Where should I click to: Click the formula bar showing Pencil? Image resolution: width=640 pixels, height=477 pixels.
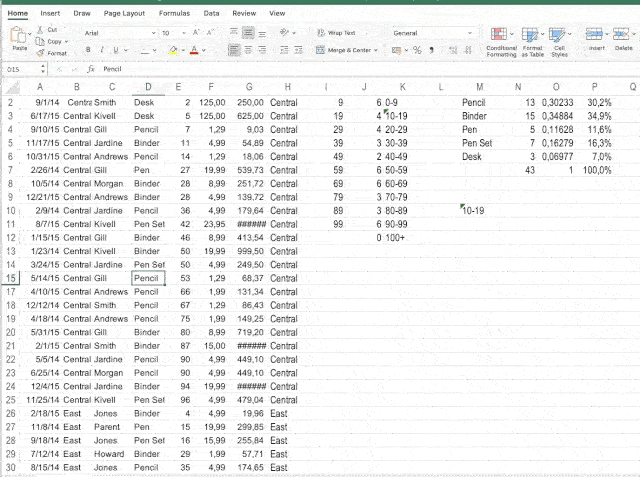pyautogui.click(x=367, y=69)
